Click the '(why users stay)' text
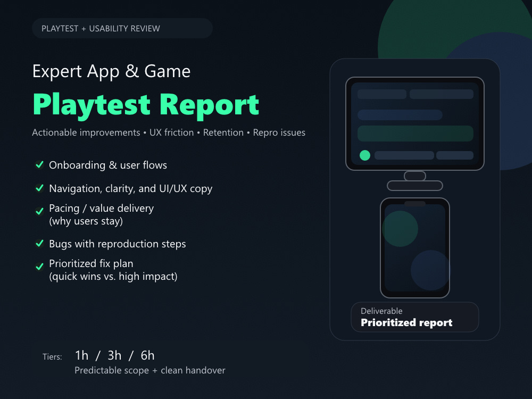This screenshot has width=532, height=399. point(86,221)
